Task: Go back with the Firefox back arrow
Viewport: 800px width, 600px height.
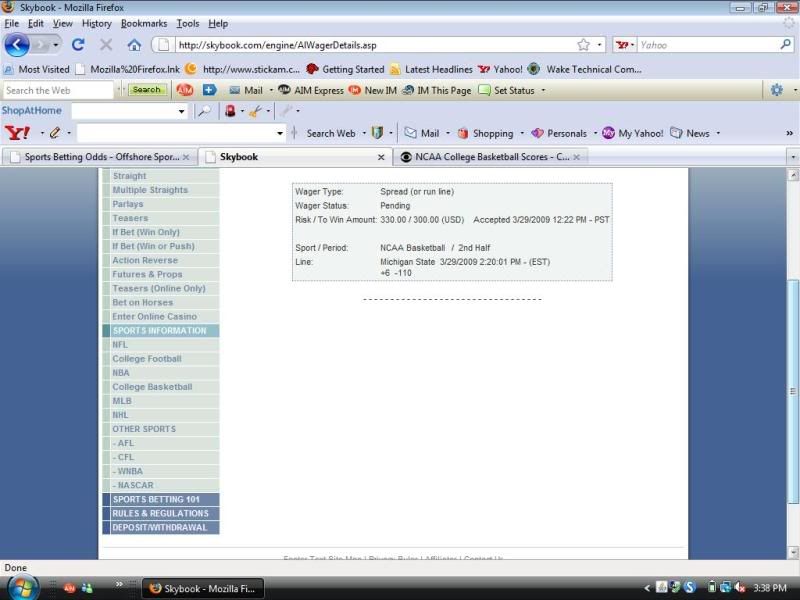Action: point(17,45)
